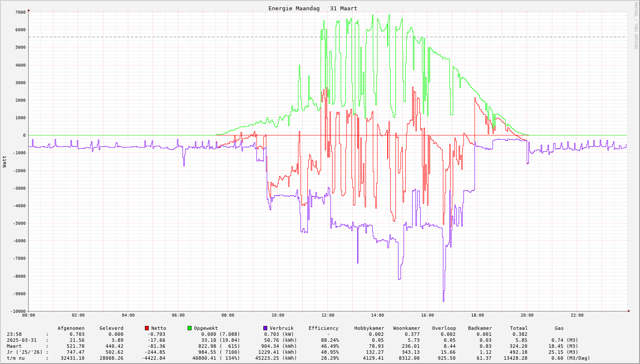Screen dimensions: 640x364
Task: Click the Woonkamer column header
Action: (x=407, y=328)
